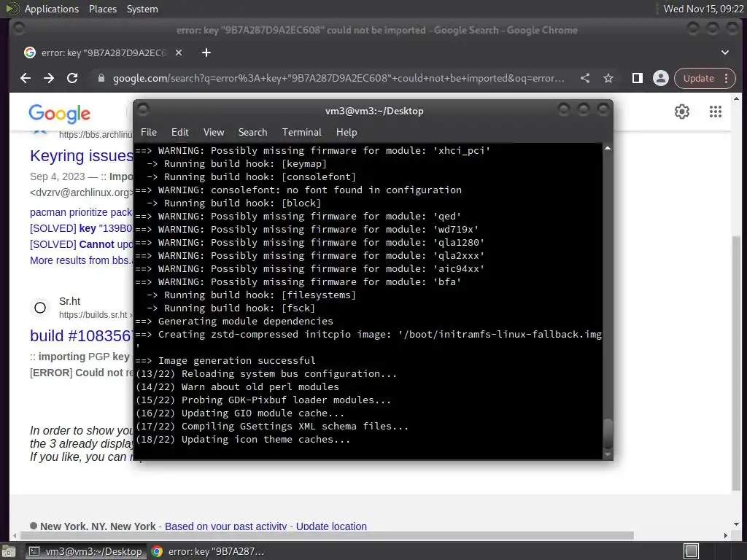The width and height of the screenshot is (747, 560).
Task: Click Based on your past activity link
Action: [226, 526]
